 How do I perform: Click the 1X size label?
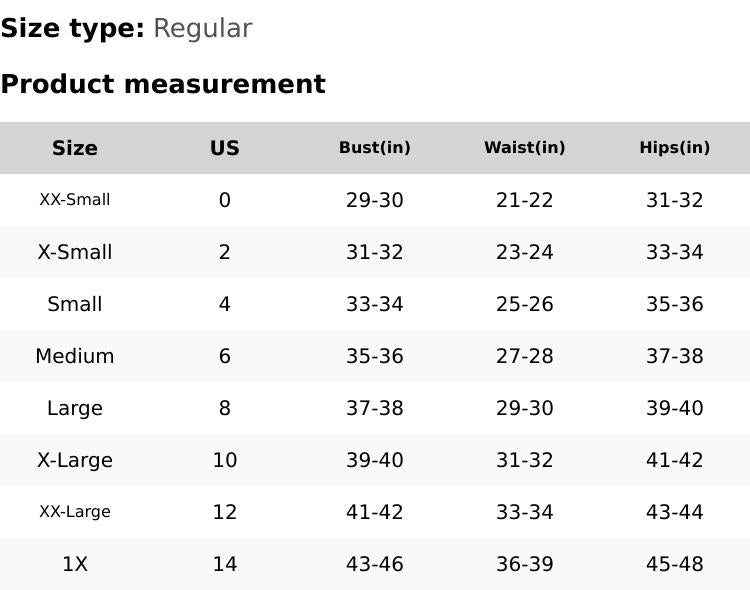[x=75, y=564]
